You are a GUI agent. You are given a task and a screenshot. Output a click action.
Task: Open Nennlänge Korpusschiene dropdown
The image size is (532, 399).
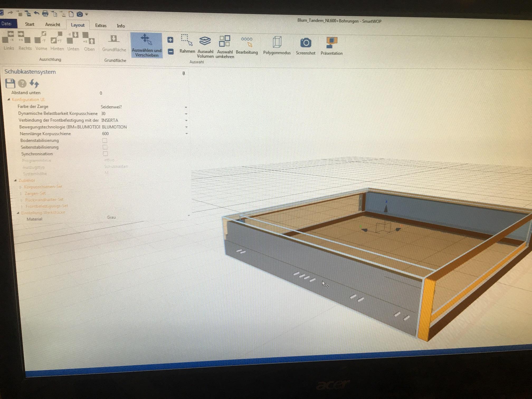[187, 134]
